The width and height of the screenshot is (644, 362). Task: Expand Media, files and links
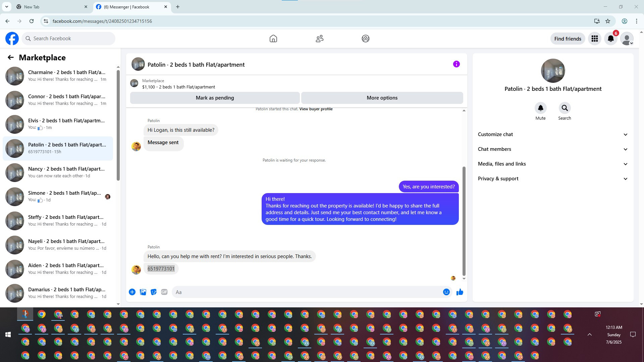(552, 164)
